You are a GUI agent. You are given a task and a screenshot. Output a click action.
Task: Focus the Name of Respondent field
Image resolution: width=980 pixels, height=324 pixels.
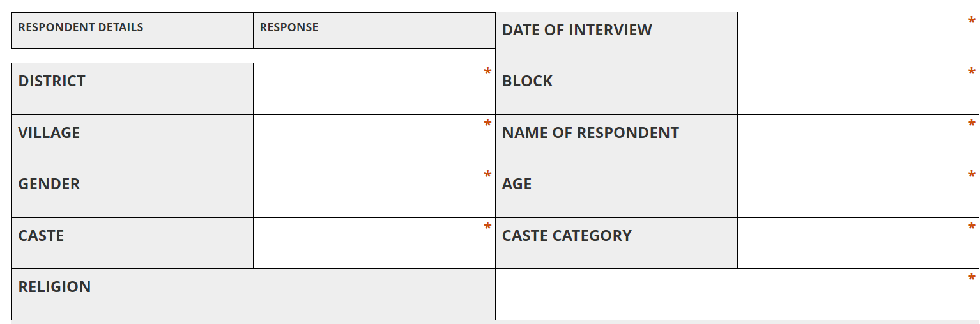[857, 141]
